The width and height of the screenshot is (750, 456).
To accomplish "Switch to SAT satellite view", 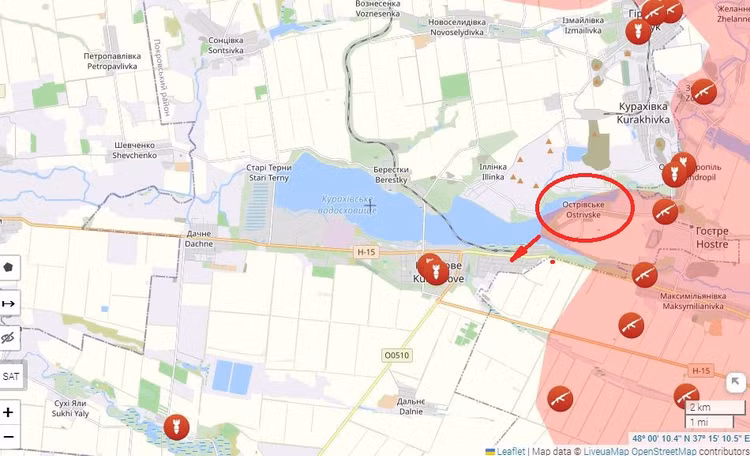I will click(11, 376).
